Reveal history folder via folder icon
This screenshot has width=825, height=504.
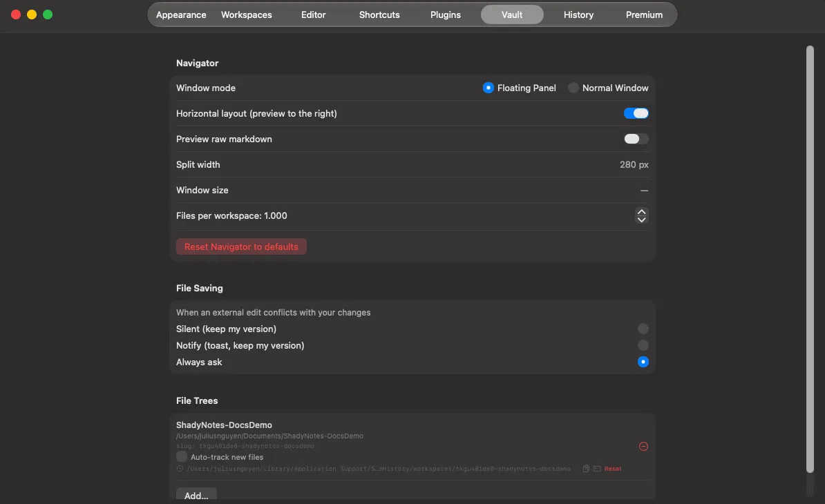coord(597,468)
